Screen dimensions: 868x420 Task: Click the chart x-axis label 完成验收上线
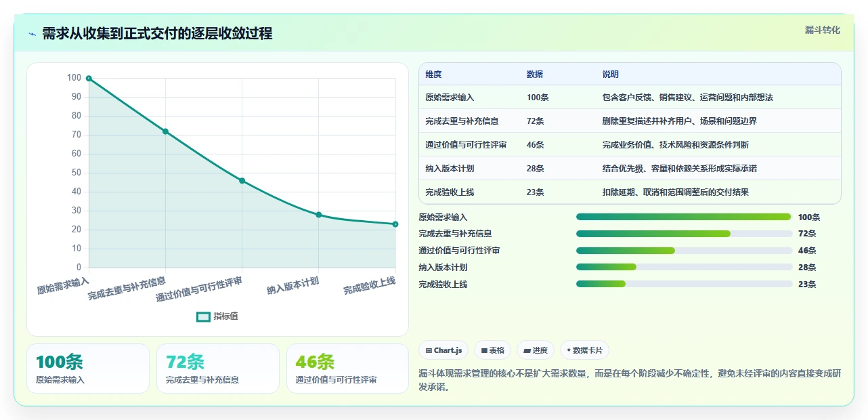click(370, 285)
